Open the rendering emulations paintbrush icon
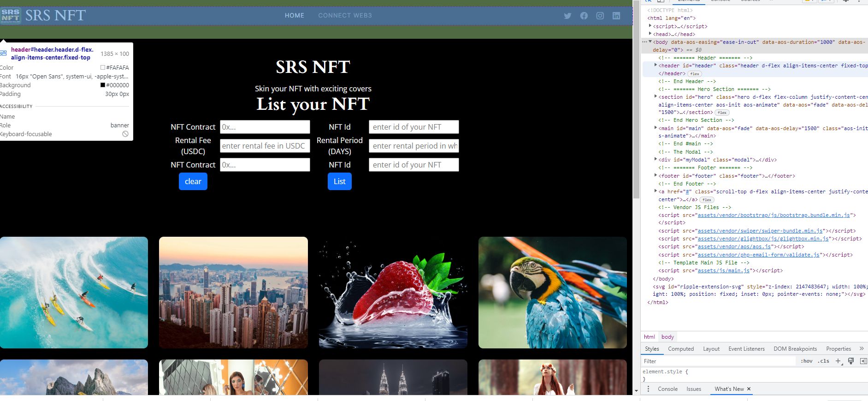The image size is (868, 401). pos(851,361)
